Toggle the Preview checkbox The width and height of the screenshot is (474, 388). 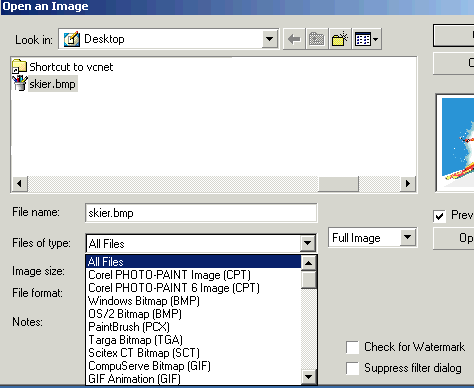click(439, 216)
